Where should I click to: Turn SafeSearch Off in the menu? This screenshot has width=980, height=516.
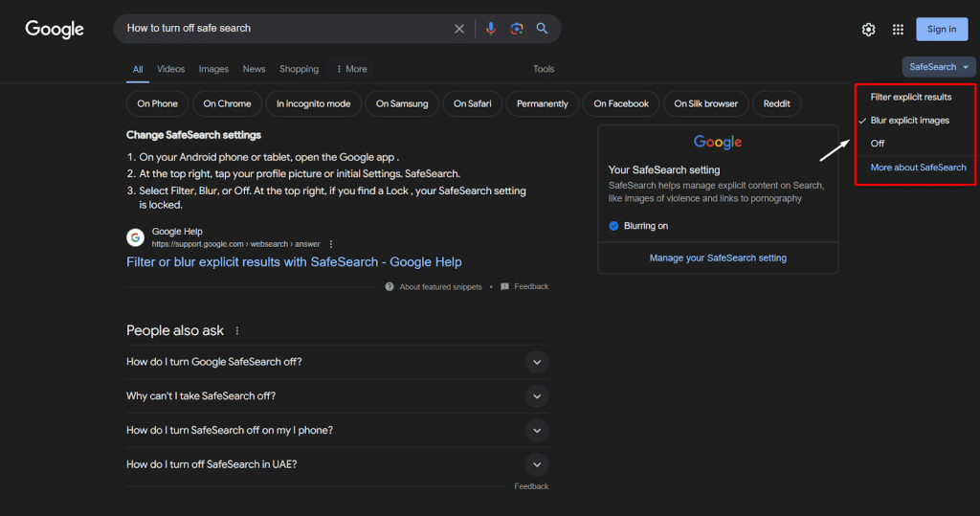[878, 144]
